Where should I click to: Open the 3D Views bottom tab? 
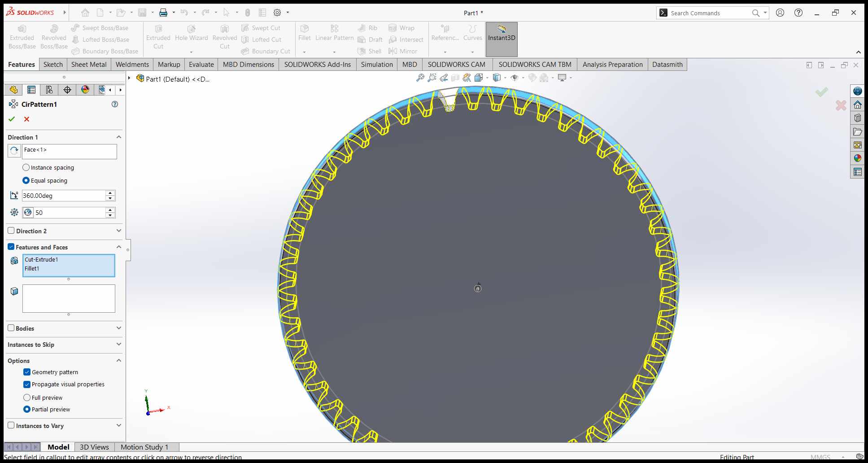(x=94, y=447)
